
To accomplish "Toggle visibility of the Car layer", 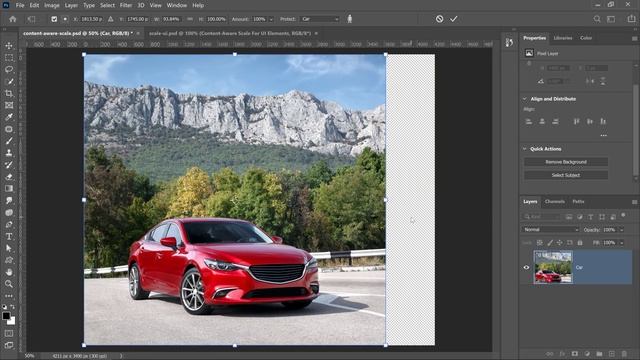I will (526, 267).
